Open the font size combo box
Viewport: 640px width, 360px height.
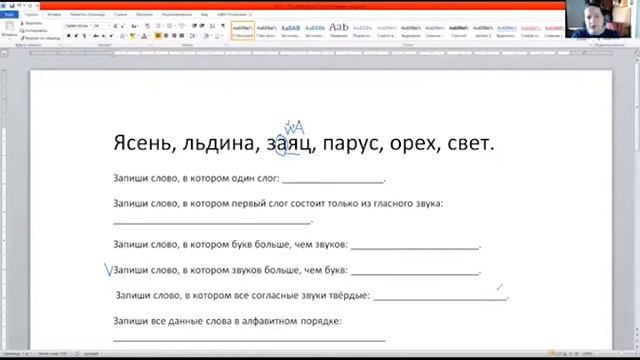tap(102, 26)
